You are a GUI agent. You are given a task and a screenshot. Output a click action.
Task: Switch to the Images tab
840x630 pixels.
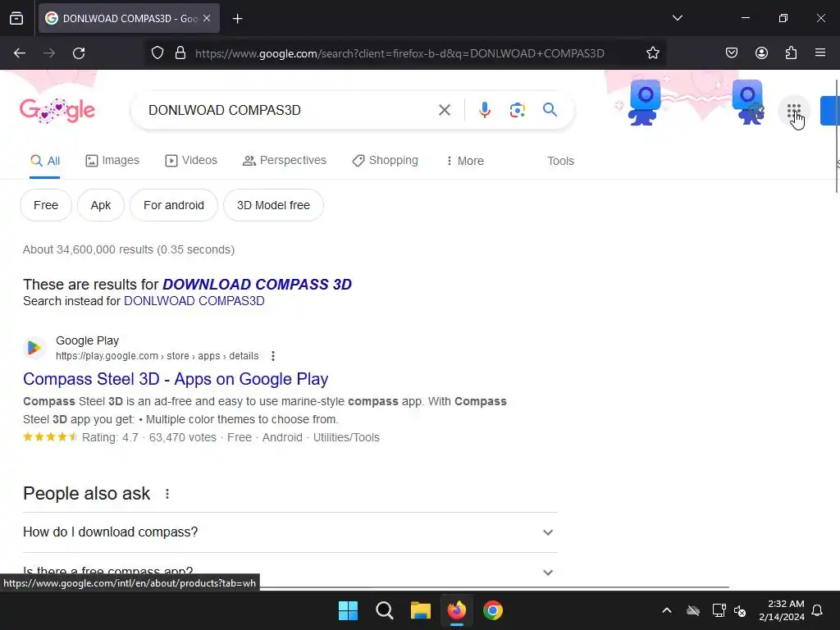[112, 161]
